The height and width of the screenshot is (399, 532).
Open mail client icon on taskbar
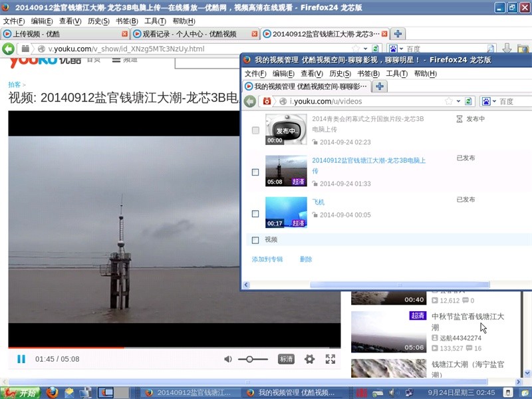tap(69, 392)
